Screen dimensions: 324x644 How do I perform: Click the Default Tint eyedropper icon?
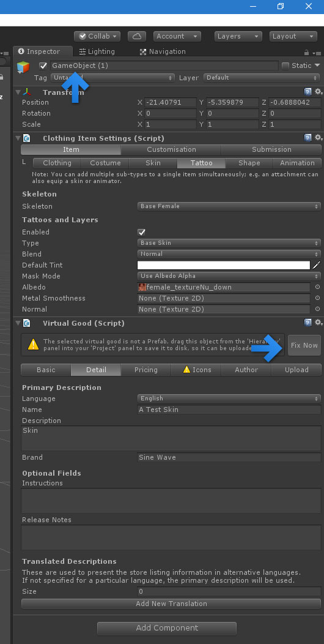[316, 265]
